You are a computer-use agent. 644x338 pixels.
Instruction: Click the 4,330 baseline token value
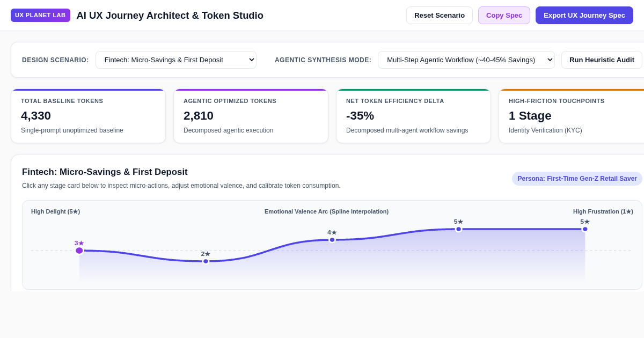pyautogui.click(x=36, y=116)
